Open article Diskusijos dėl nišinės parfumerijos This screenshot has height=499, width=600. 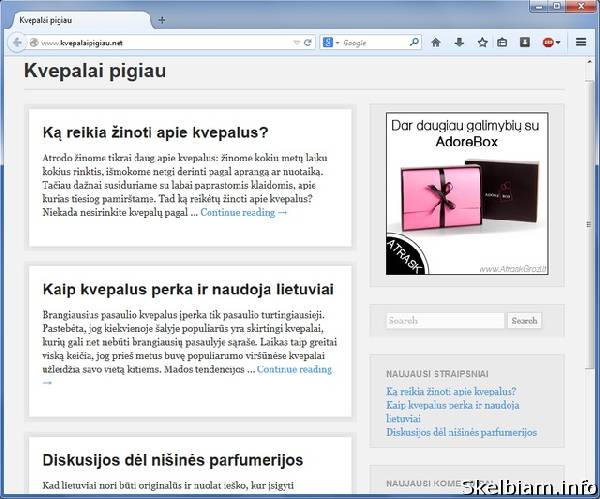[173, 460]
